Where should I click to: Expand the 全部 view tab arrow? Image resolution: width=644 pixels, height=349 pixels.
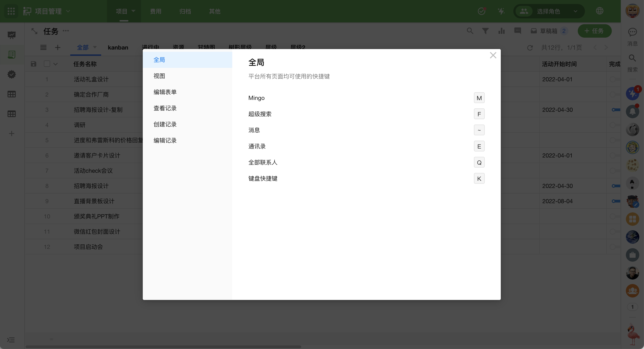[x=95, y=47]
